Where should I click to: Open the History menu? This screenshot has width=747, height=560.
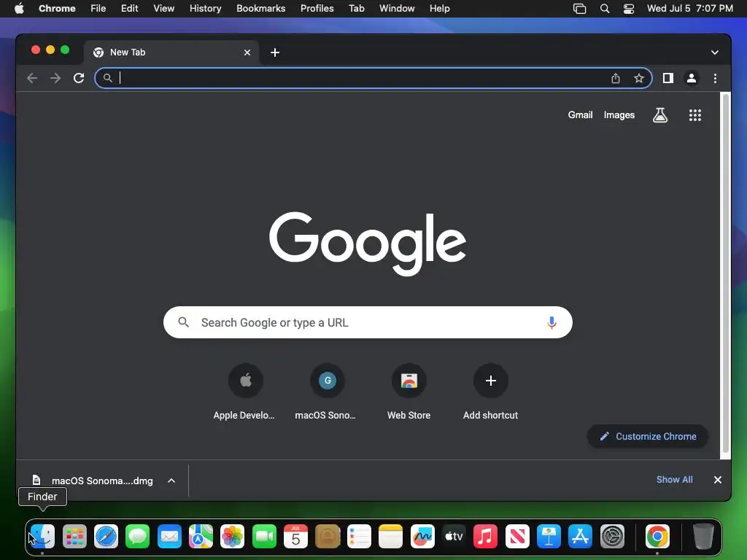click(x=205, y=8)
